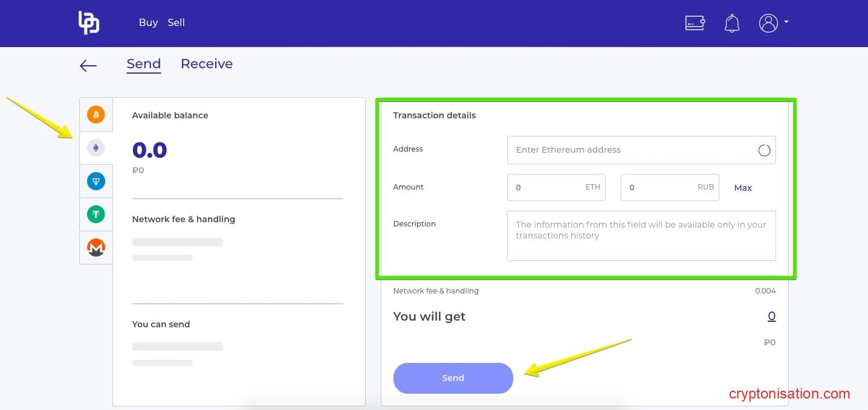The image size is (868, 410).
Task: Switch to the Receive tab
Action: 207,64
